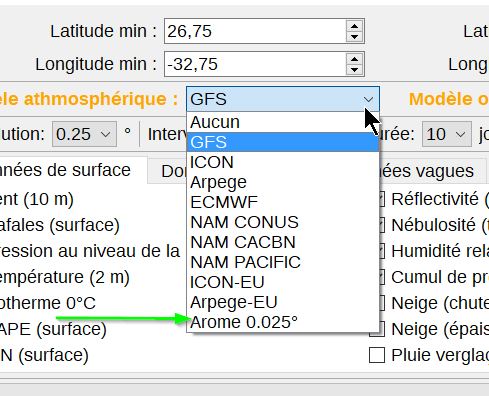Click the Vent (10 m) label
Viewport: 489px width, 396px height.
click(37, 199)
